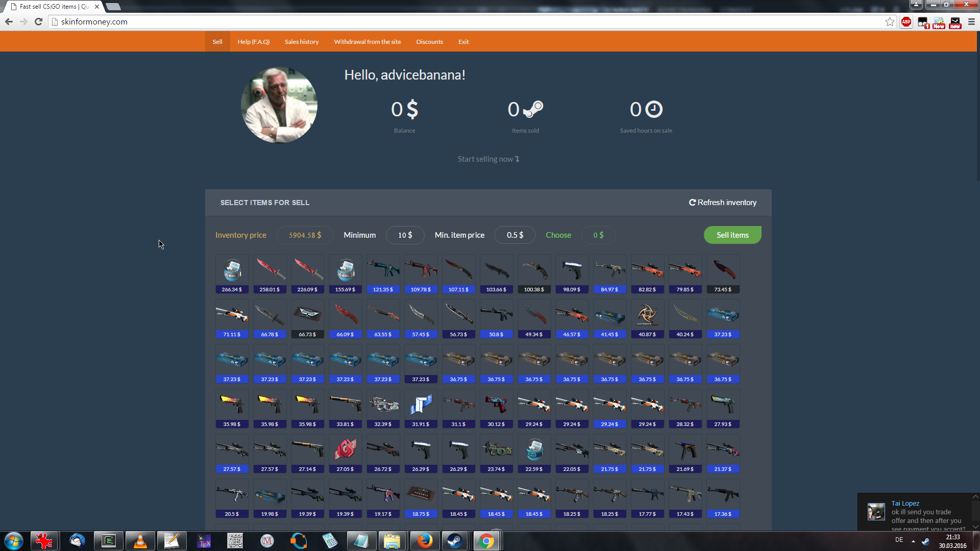Open Withdrawal from the site menu
Screen dimensions: 980x551
[367, 42]
